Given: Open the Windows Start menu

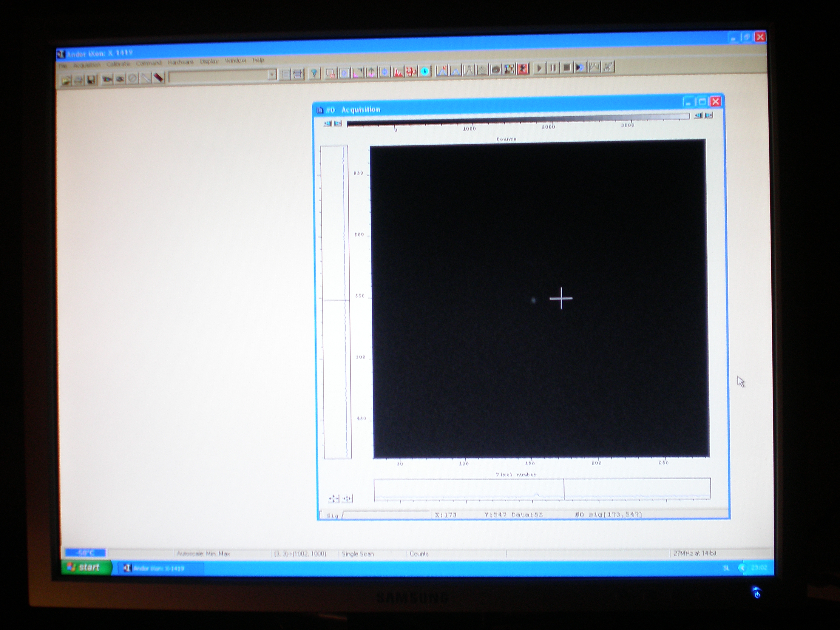Looking at the screenshot, I should pyautogui.click(x=87, y=567).
